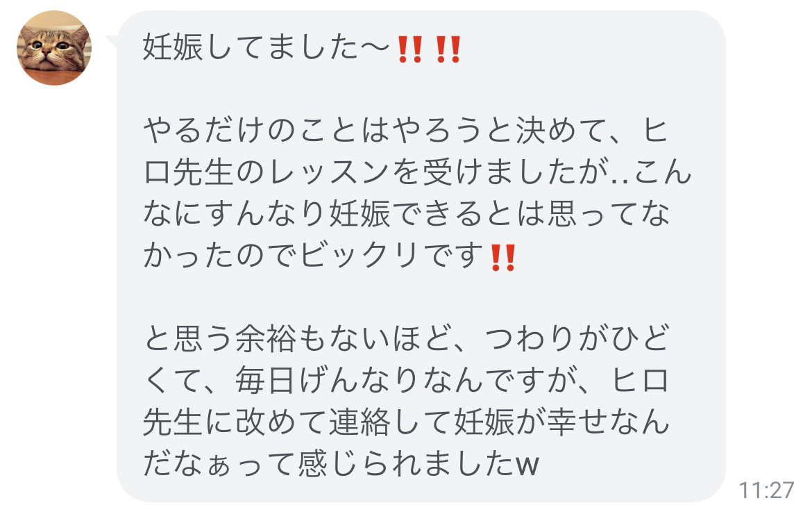This screenshot has width=812, height=521.
Task: Click the text かったのでビックリです
Action: tap(313, 256)
